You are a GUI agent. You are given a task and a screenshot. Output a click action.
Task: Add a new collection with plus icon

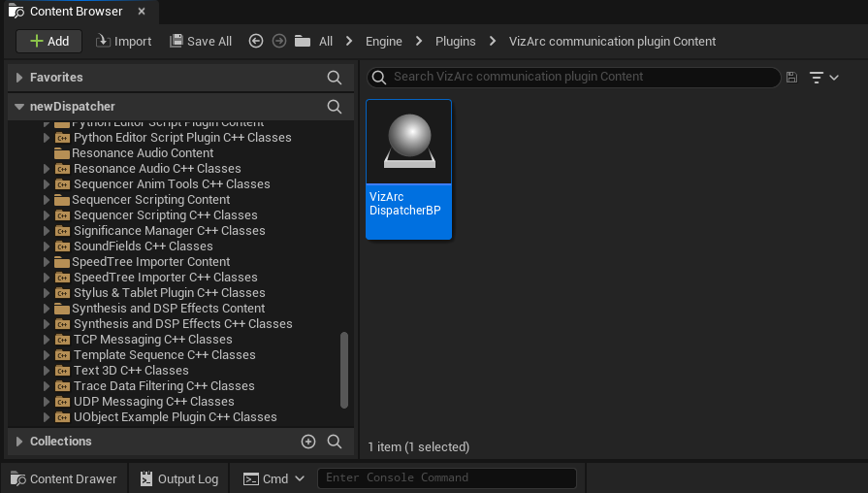(308, 442)
